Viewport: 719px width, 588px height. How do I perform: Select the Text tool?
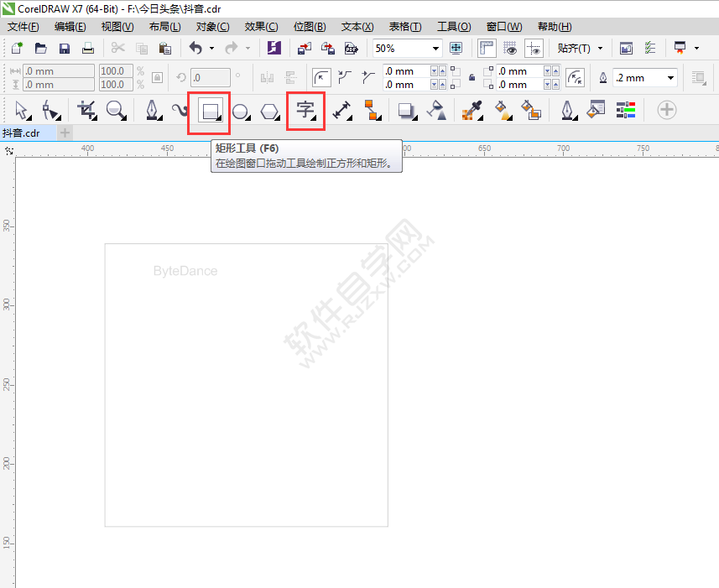point(305,111)
